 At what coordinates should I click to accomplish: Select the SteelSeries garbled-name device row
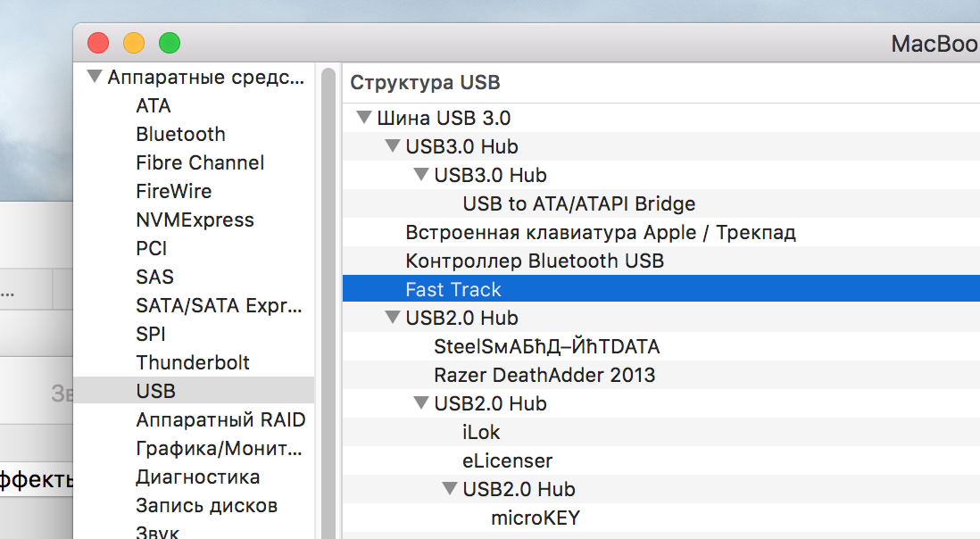pos(661,346)
